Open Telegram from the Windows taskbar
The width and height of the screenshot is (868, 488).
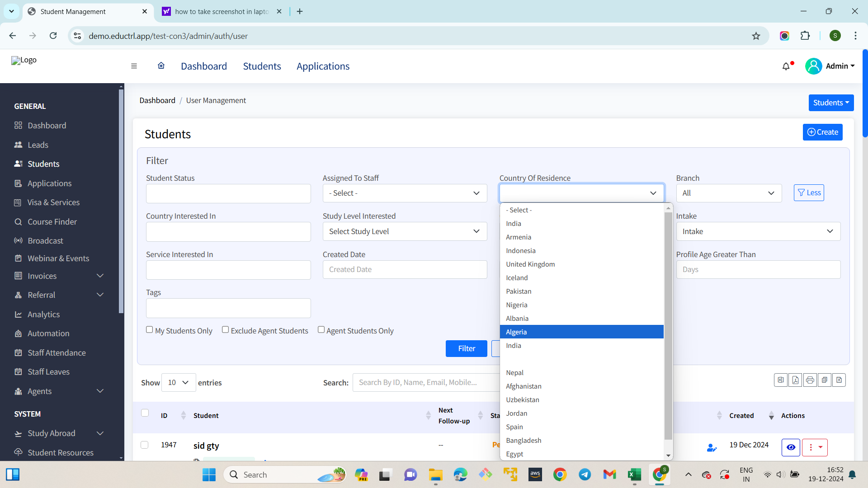coord(585,474)
